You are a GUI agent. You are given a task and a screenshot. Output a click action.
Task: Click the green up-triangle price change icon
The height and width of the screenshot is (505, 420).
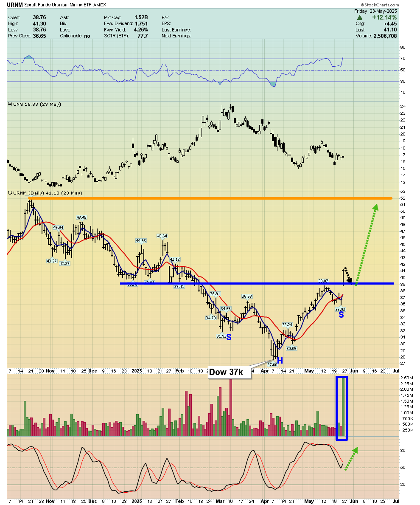[x=360, y=17]
